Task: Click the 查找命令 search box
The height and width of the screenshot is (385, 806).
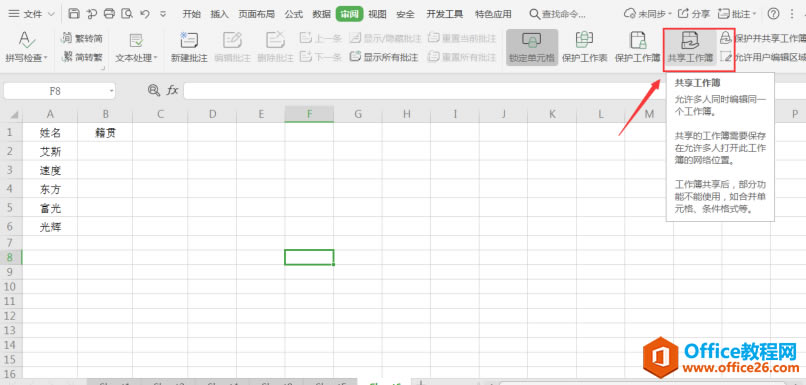Action: (558, 14)
